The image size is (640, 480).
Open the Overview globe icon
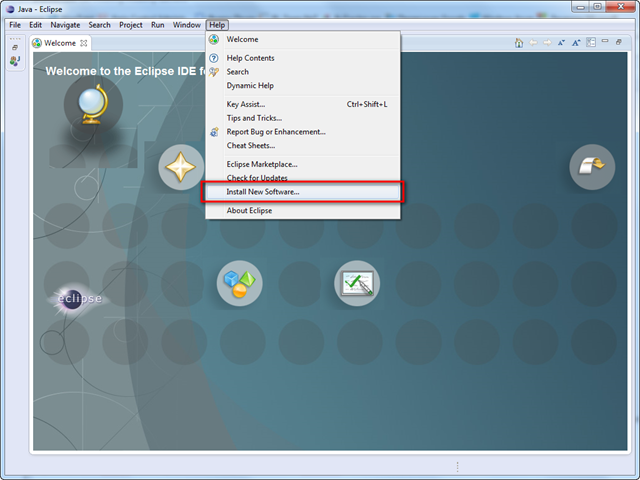93,104
